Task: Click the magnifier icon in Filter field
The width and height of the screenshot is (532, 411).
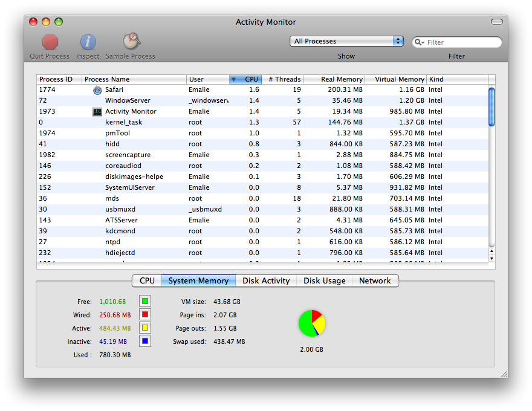Action: [420, 42]
